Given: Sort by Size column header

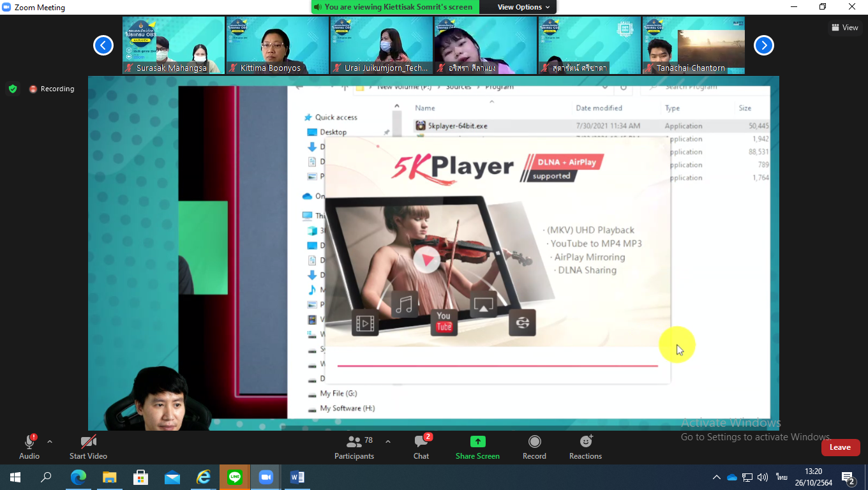Looking at the screenshot, I should pos(745,108).
